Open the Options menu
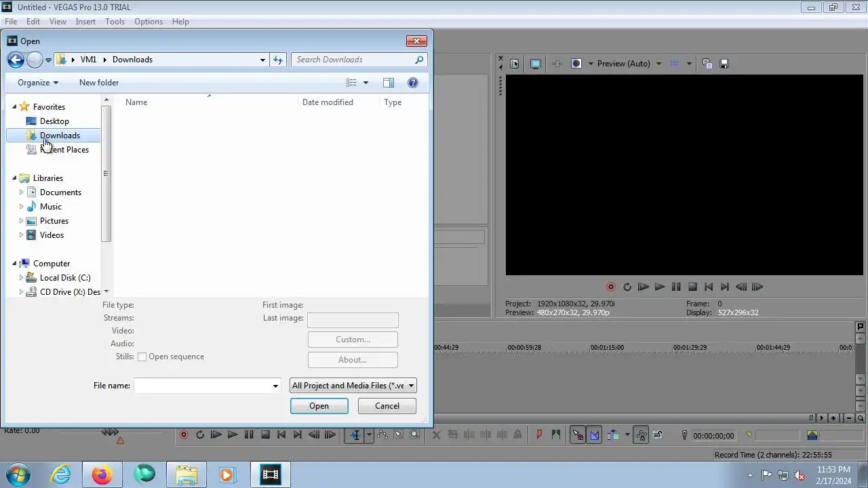 click(149, 22)
